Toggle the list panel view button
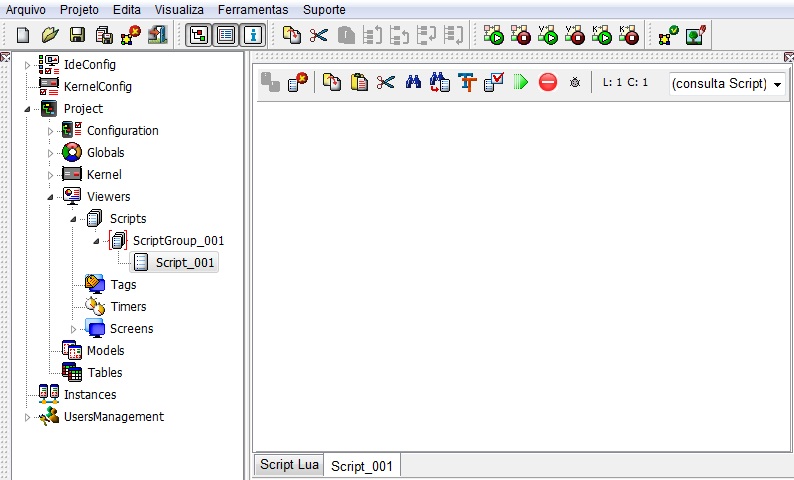794x480 pixels. (x=225, y=35)
